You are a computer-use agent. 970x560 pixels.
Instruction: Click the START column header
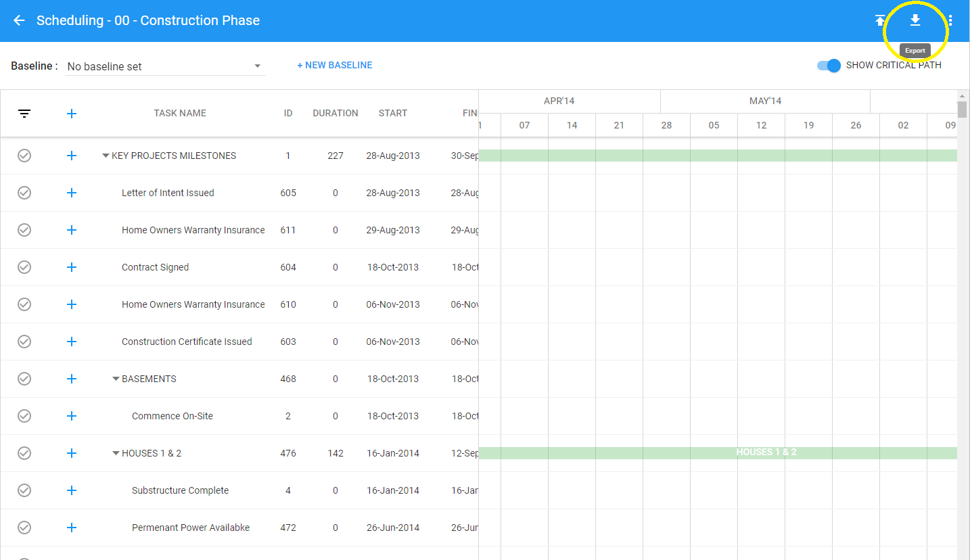pos(393,113)
